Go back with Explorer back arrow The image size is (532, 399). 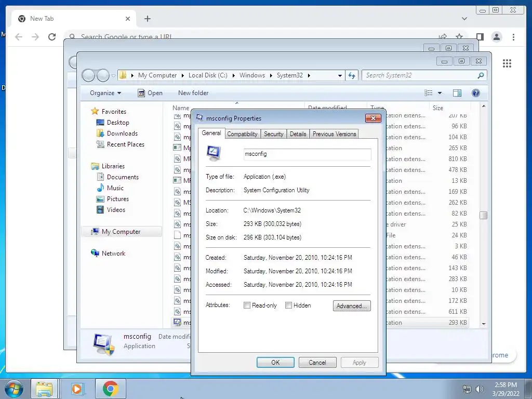(88, 75)
